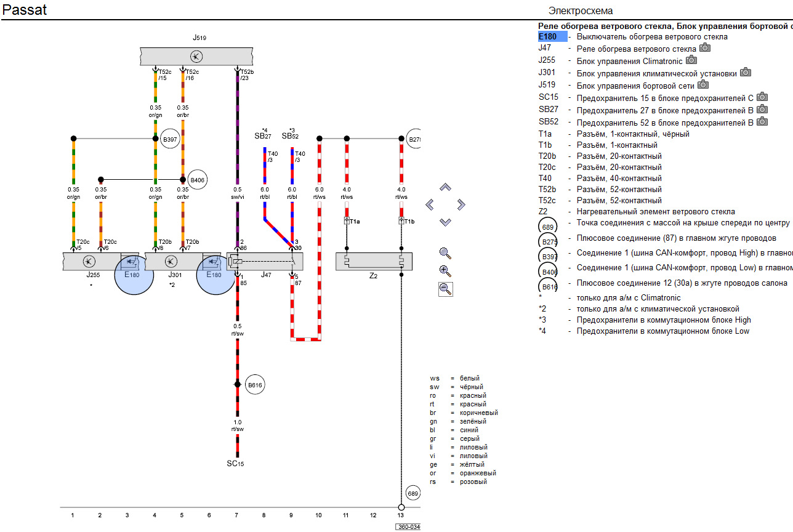Open the camera photo for fuse SB52
The image size is (793, 532).
pyautogui.click(x=762, y=121)
